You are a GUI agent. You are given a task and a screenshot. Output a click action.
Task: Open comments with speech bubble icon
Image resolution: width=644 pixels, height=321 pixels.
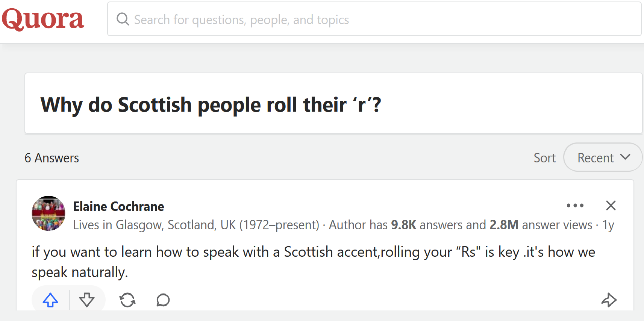pyautogui.click(x=163, y=300)
